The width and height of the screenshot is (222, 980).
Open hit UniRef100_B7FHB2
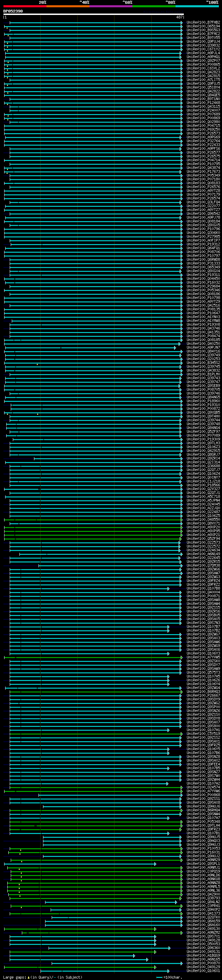(203, 23)
